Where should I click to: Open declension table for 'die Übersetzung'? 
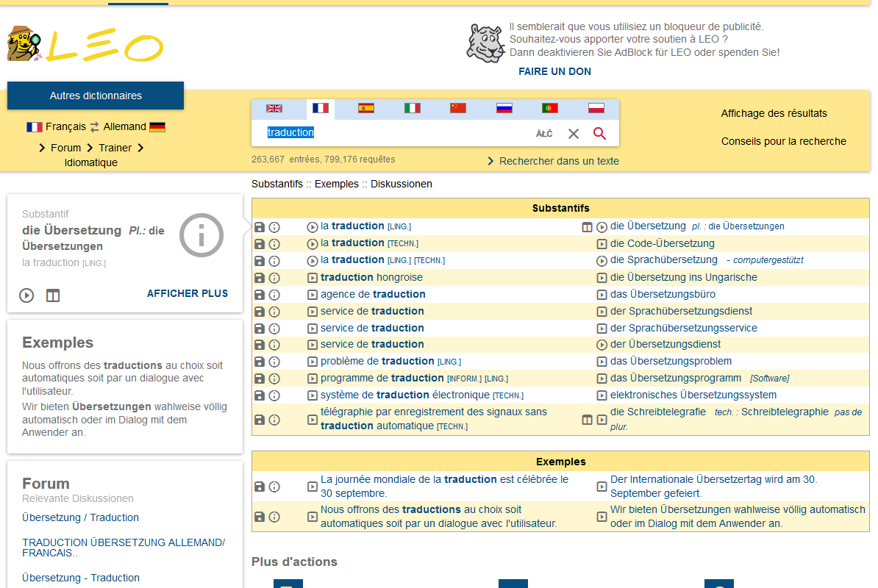[587, 227]
